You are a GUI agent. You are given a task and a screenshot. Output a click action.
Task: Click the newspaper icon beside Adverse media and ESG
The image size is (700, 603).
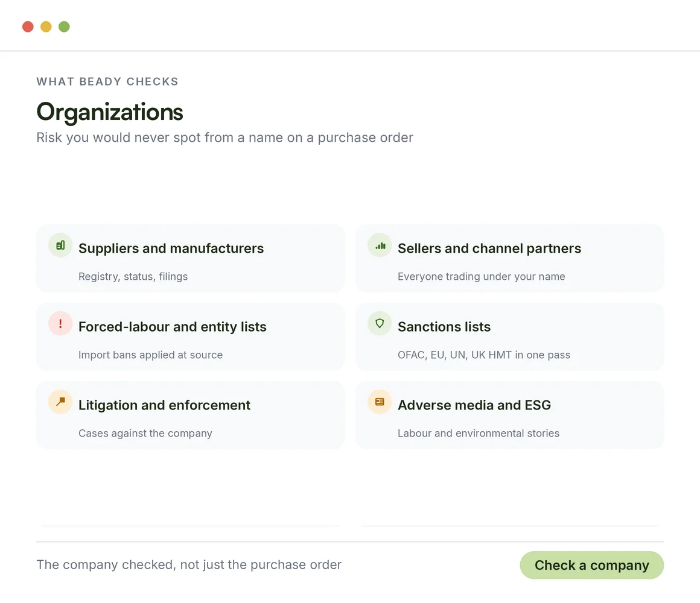pos(380,402)
